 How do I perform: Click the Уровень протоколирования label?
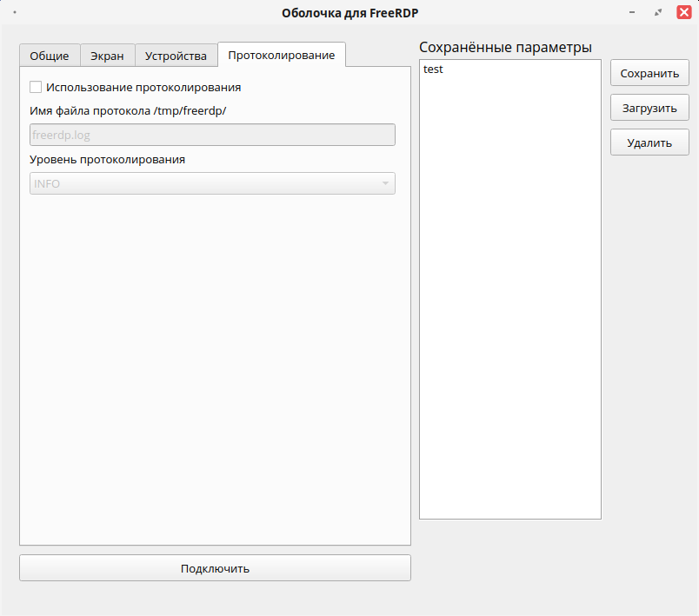coord(108,160)
